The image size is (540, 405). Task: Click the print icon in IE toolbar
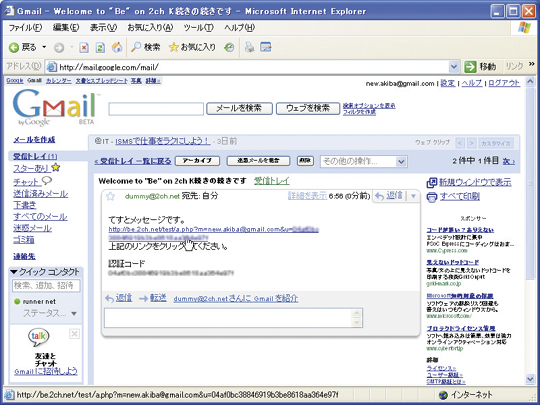pos(249,47)
